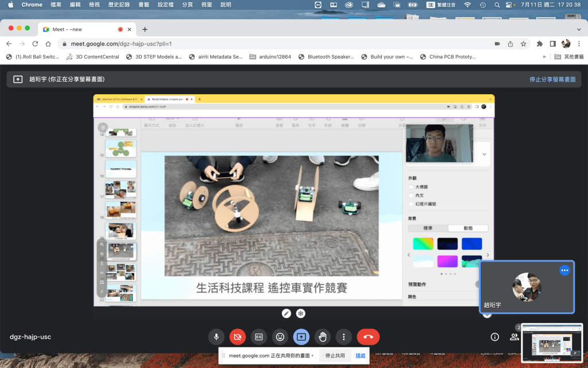
Task: Open more options three-dot menu in the call bar
Action: (x=343, y=337)
